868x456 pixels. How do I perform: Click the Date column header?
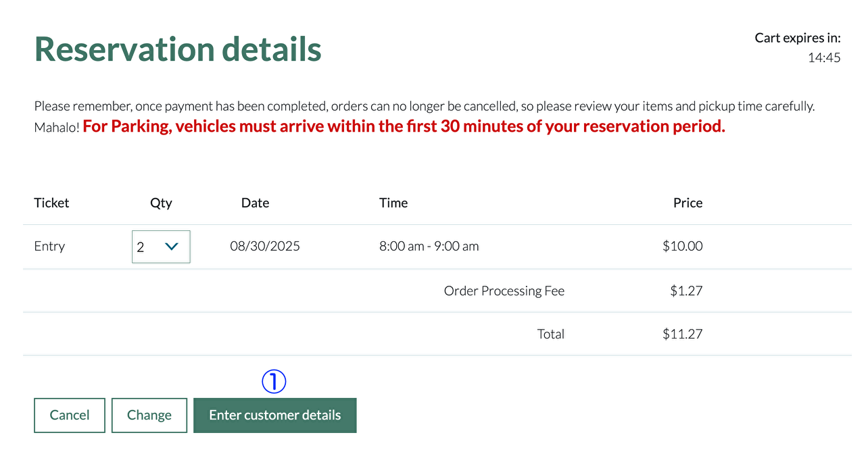255,203
